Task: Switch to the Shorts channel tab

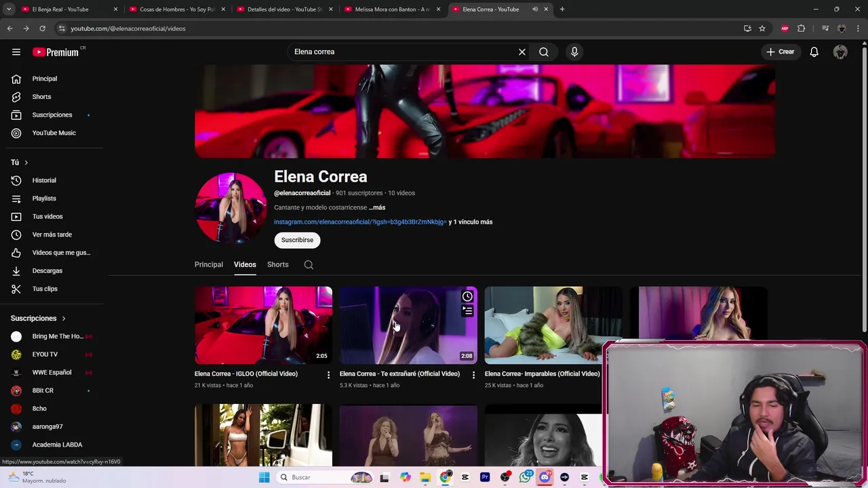Action: click(278, 264)
